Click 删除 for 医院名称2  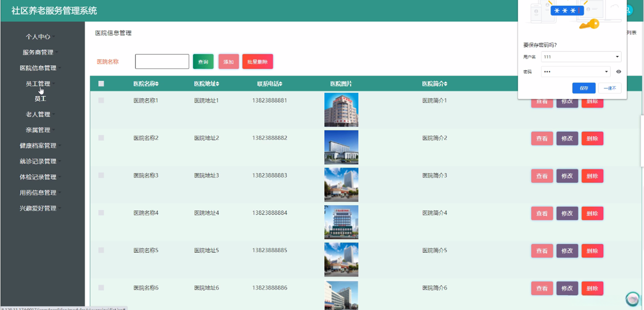592,138
